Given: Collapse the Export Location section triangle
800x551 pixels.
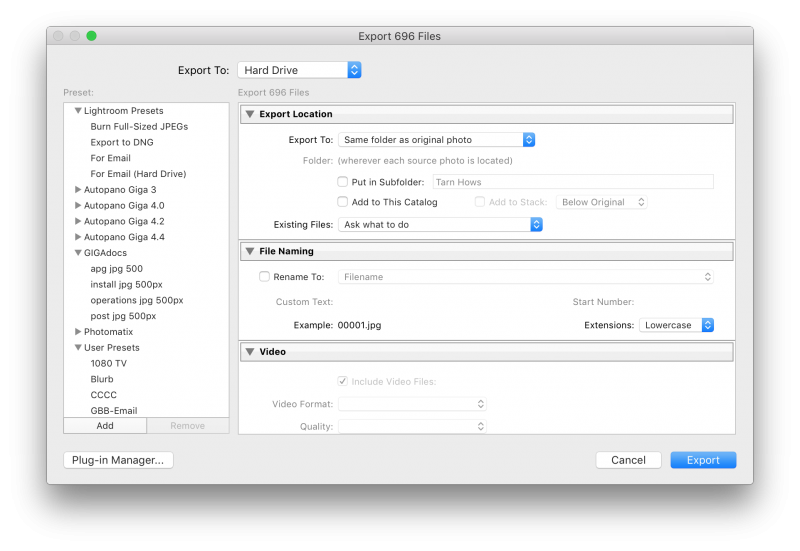Looking at the screenshot, I should coord(250,115).
